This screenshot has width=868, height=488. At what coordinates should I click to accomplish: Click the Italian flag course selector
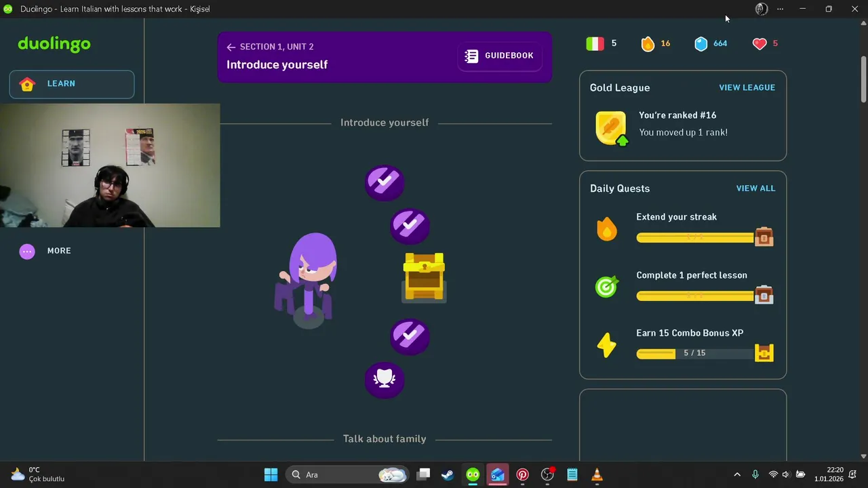pos(595,43)
